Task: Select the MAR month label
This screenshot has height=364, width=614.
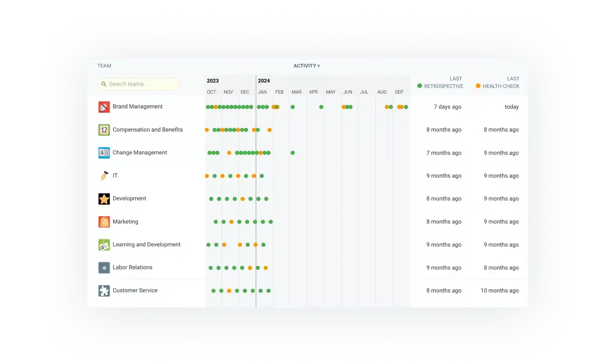Action: (x=296, y=92)
